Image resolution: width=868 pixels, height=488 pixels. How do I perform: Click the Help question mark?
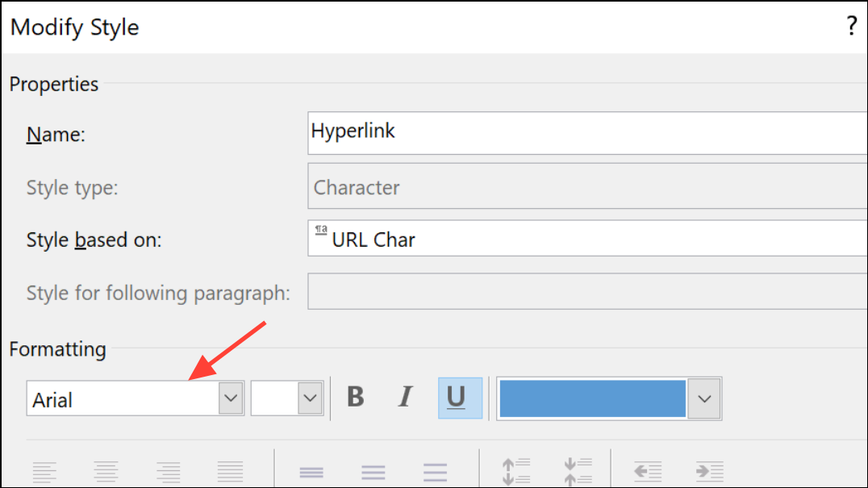851,27
